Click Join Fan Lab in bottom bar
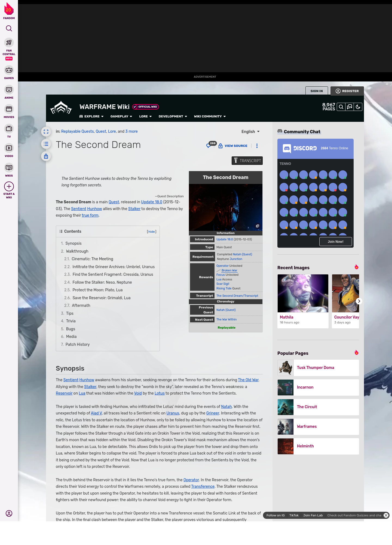The height and width of the screenshot is (545, 392). (313, 515)
